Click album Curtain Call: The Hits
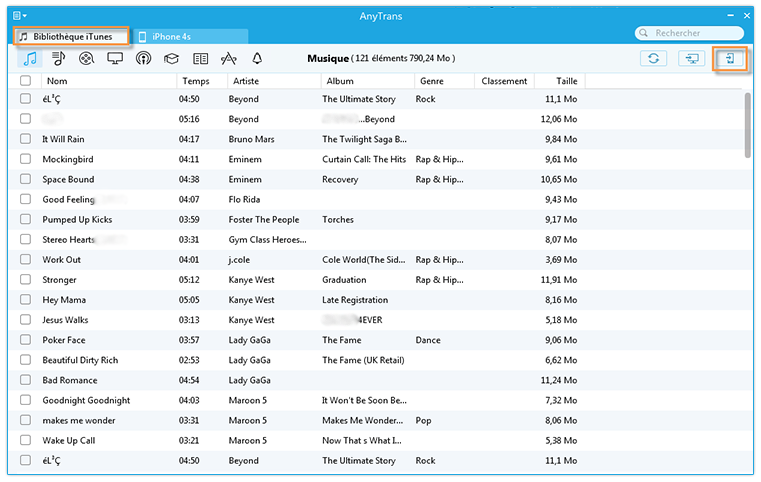The height and width of the screenshot is (482, 761). pyautogui.click(x=364, y=159)
